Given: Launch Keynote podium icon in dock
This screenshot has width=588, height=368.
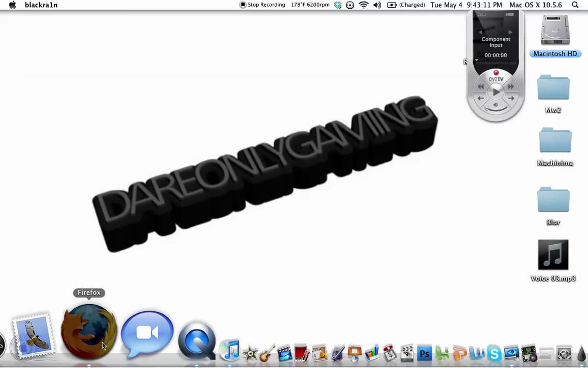Looking at the screenshot, I should (x=355, y=353).
